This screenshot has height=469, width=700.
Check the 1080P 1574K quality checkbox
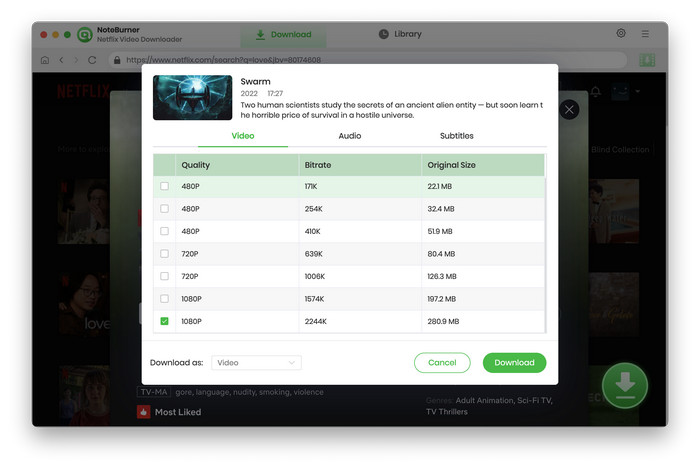(164, 299)
